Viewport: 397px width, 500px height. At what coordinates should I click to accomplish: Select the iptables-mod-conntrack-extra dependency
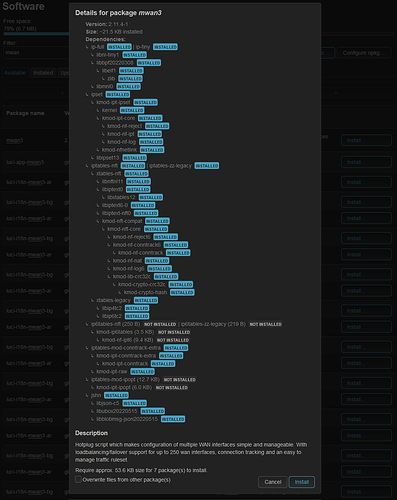click(126, 348)
